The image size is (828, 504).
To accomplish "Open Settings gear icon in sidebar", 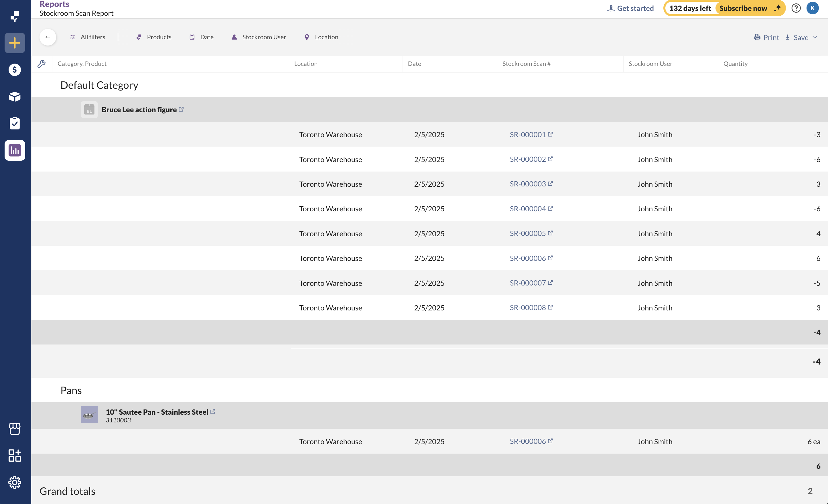I will 15,483.
